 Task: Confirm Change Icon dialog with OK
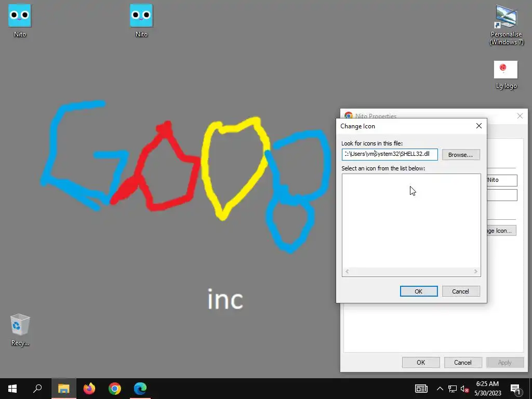(x=419, y=291)
